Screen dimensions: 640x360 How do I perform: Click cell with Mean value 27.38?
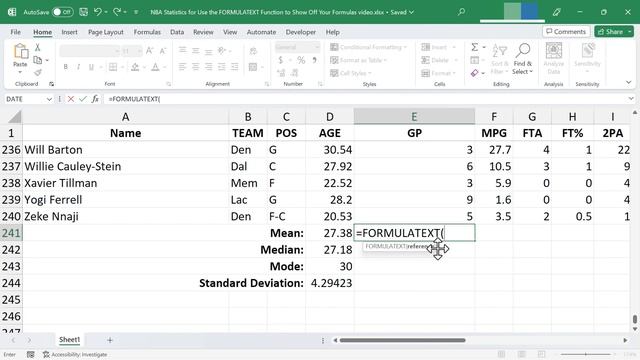[x=330, y=233]
